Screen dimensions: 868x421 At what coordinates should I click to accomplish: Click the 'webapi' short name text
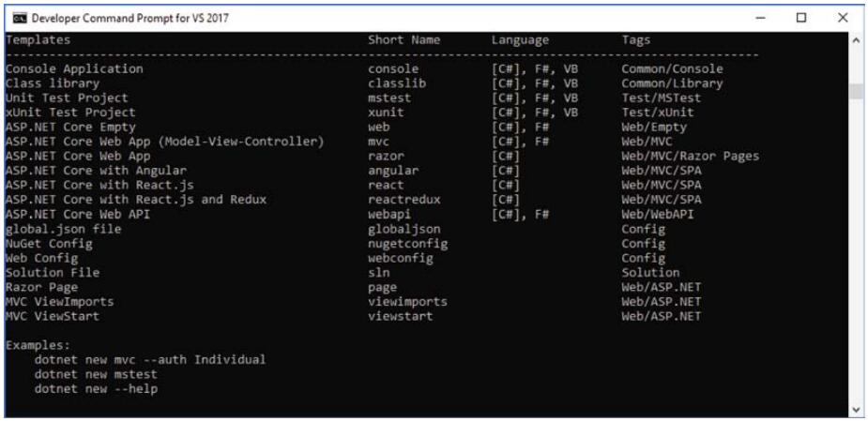(x=388, y=214)
